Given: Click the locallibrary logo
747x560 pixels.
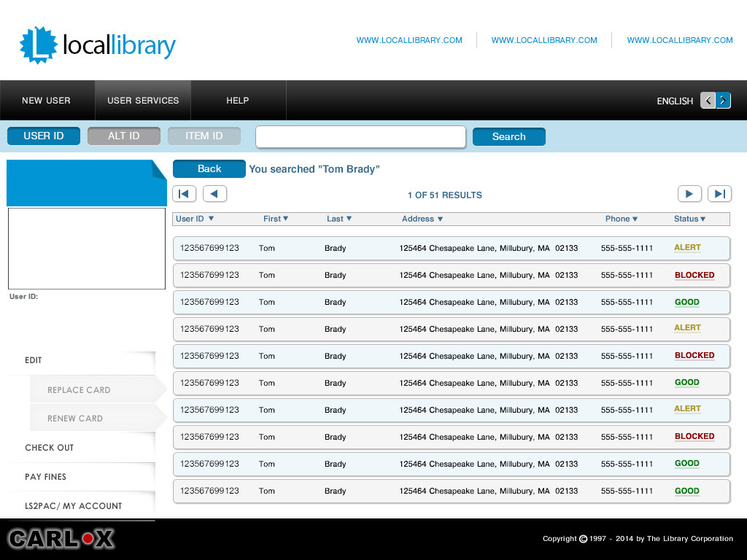Looking at the screenshot, I should click(98, 45).
